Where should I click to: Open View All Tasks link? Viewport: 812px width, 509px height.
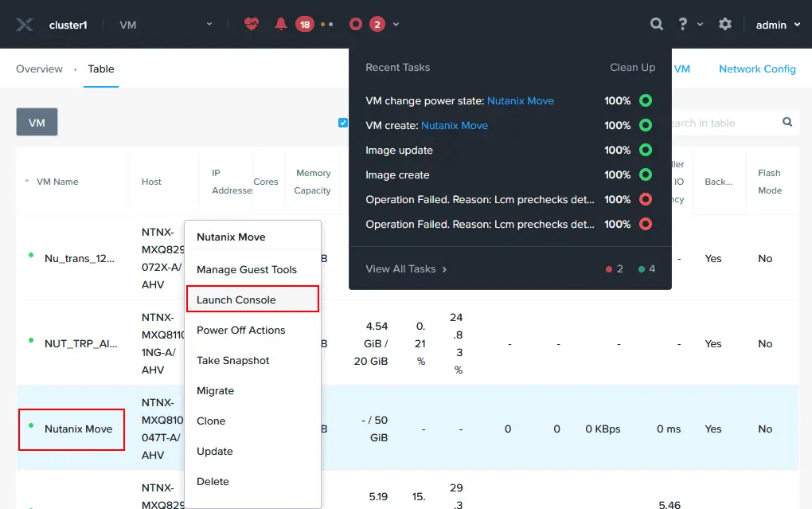click(406, 269)
